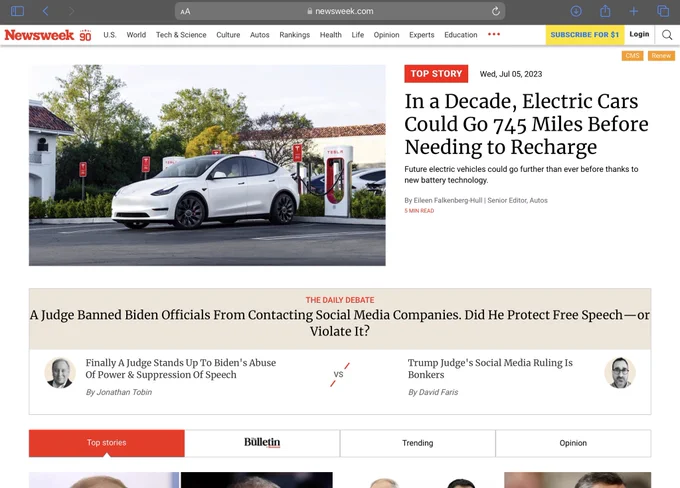This screenshot has width=680, height=488.
Task: Switch to The Bulletin tab
Action: point(262,443)
